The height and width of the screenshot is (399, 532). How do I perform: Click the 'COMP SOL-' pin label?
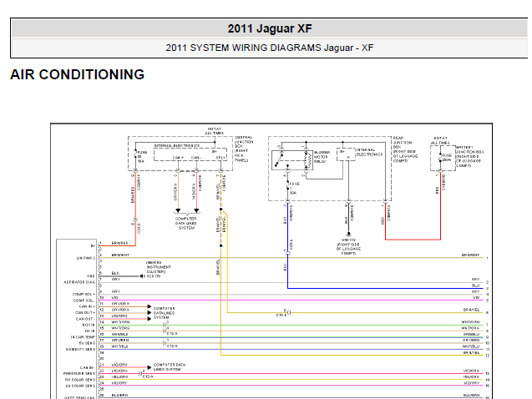(84, 301)
